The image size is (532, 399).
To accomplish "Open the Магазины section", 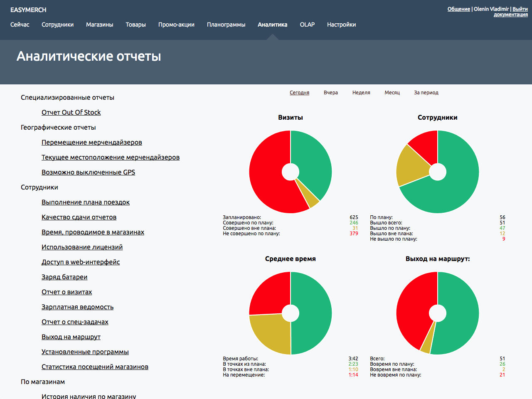I will point(100,25).
